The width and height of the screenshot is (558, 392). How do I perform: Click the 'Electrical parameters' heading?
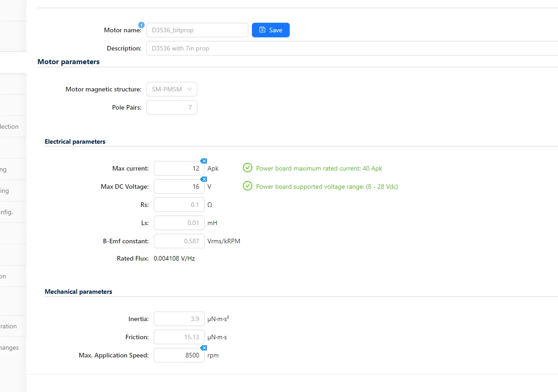[75, 141]
